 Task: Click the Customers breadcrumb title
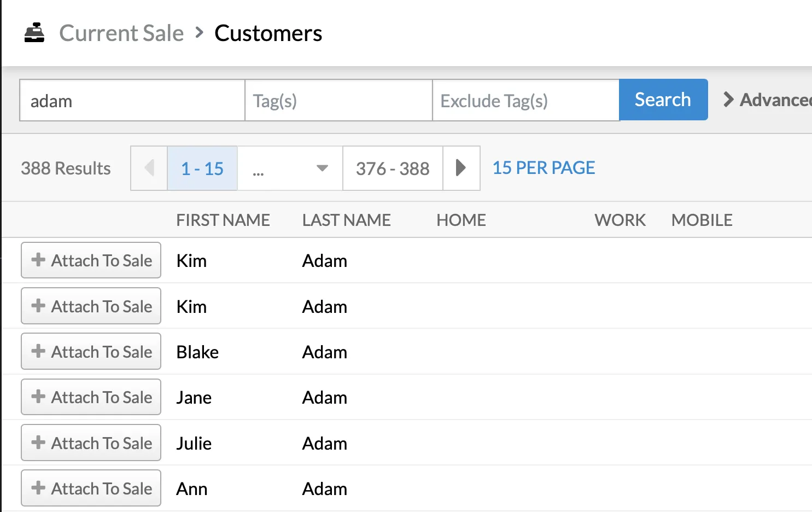click(268, 33)
